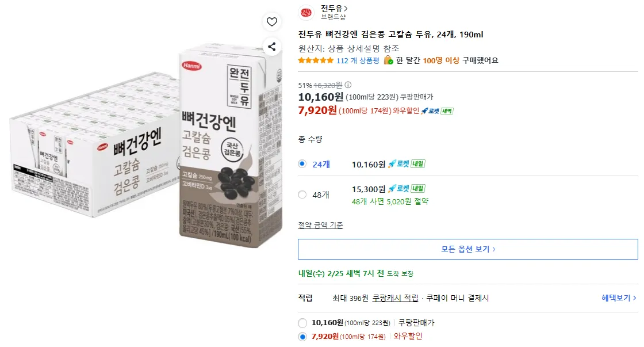Click the info icon beside original price

(x=347, y=85)
